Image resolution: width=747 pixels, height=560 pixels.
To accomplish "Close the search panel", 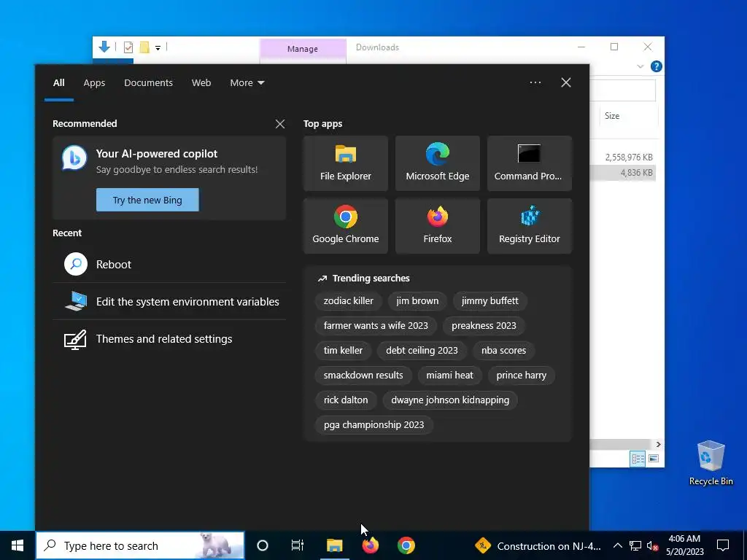I will tap(566, 82).
